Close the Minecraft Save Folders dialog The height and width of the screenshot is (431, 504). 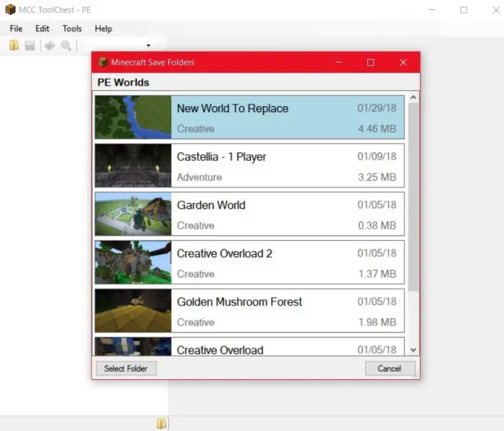coord(403,63)
